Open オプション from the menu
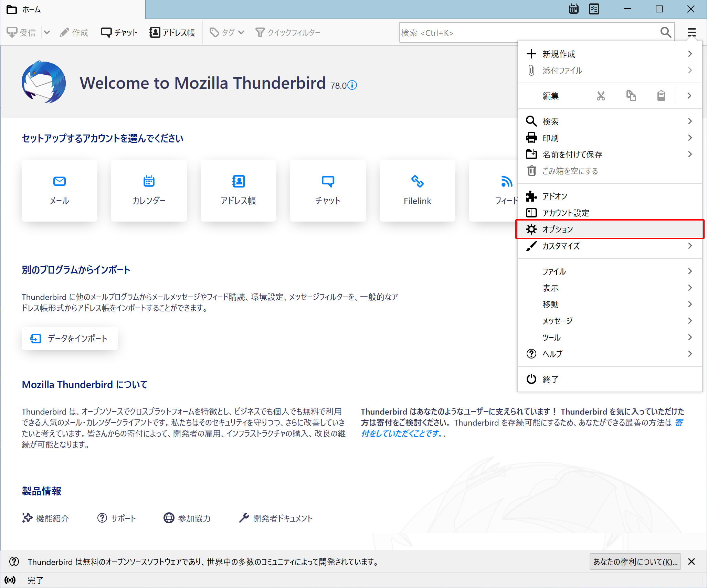The image size is (707, 588). 610,229
